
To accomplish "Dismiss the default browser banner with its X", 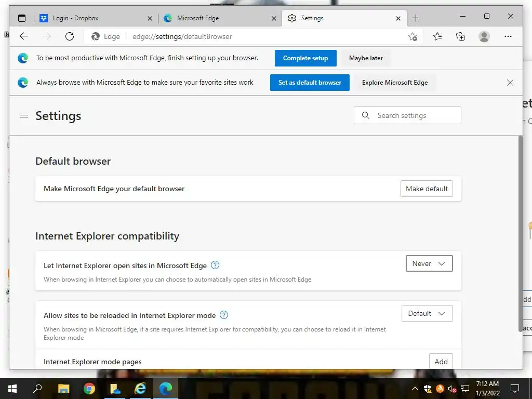I will coord(510,83).
